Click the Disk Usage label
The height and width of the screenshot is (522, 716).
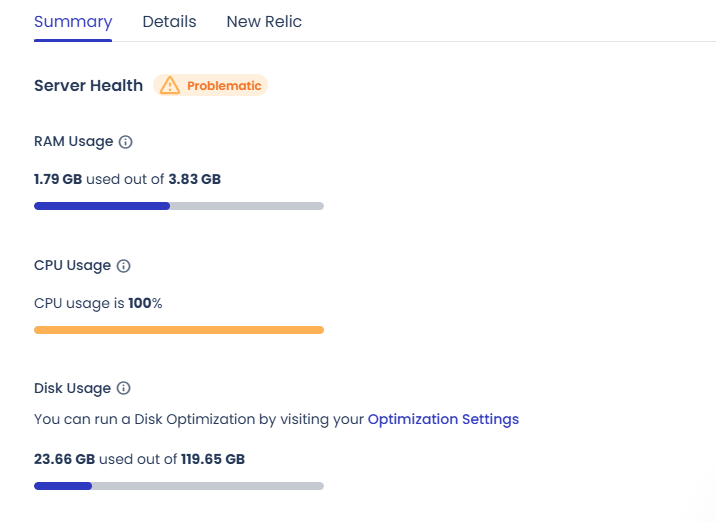tap(72, 388)
